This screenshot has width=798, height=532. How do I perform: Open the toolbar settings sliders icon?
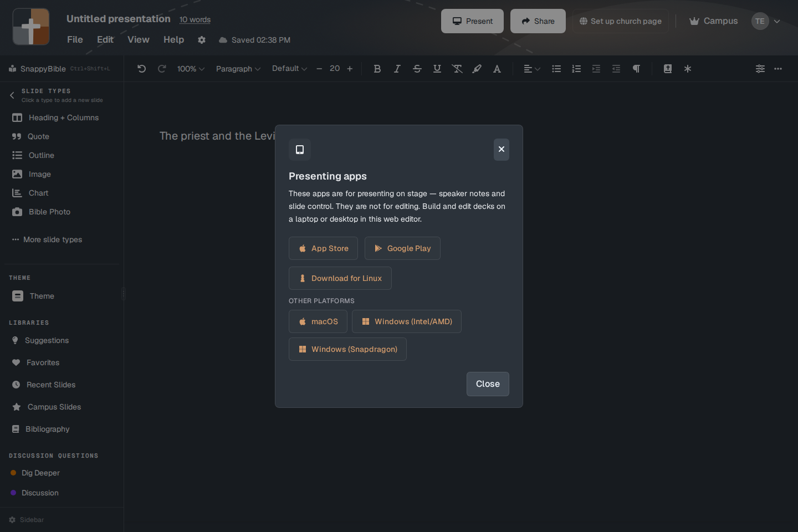point(760,69)
